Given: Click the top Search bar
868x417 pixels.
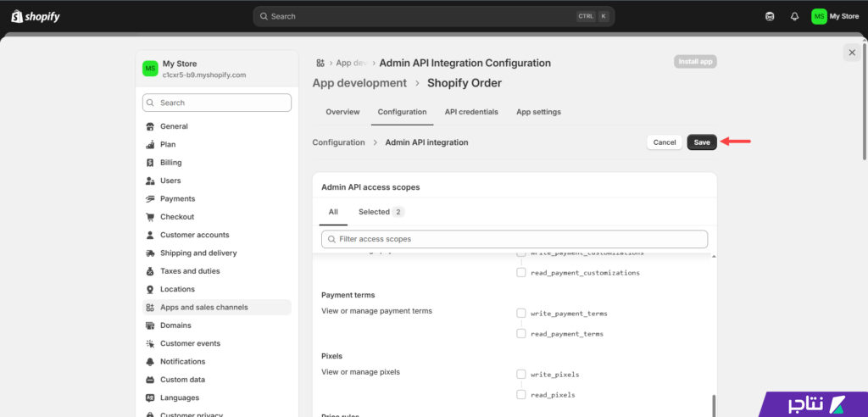Looking at the screenshot, I should pyautogui.click(x=433, y=17).
